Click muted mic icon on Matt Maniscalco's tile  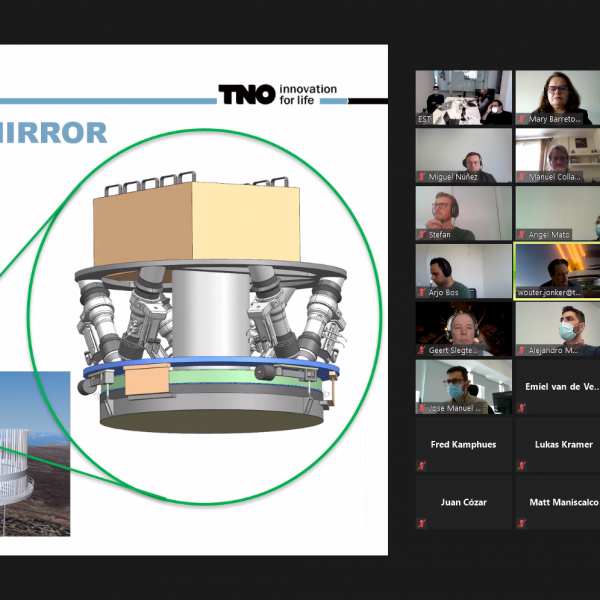[521, 523]
